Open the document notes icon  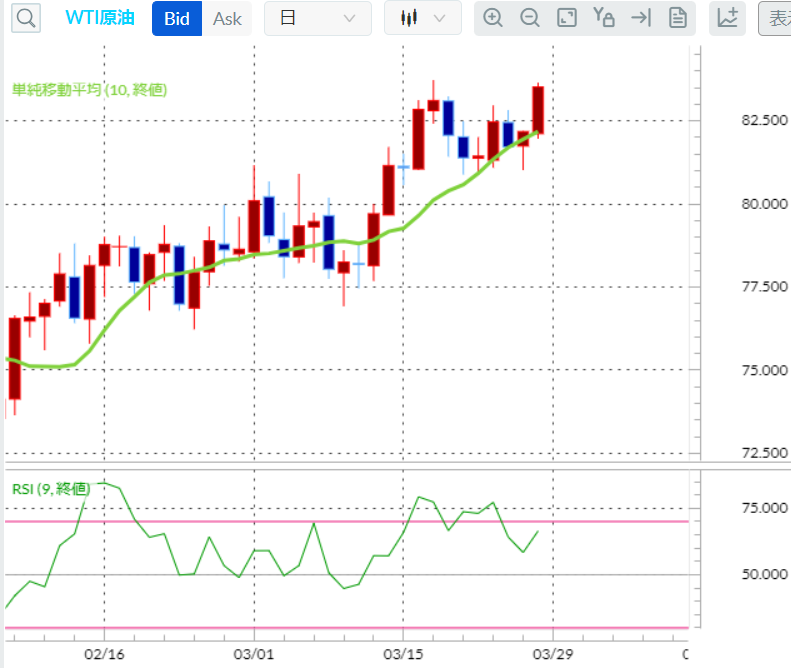tap(677, 18)
